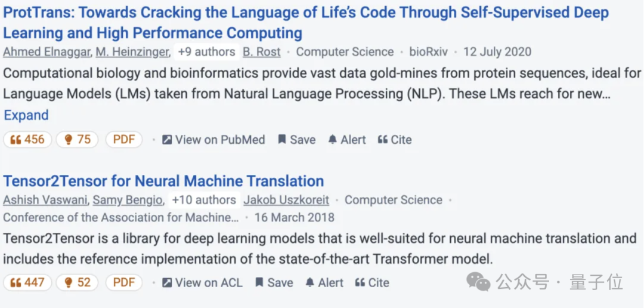Click the 52 influential citations badge

[77, 282]
